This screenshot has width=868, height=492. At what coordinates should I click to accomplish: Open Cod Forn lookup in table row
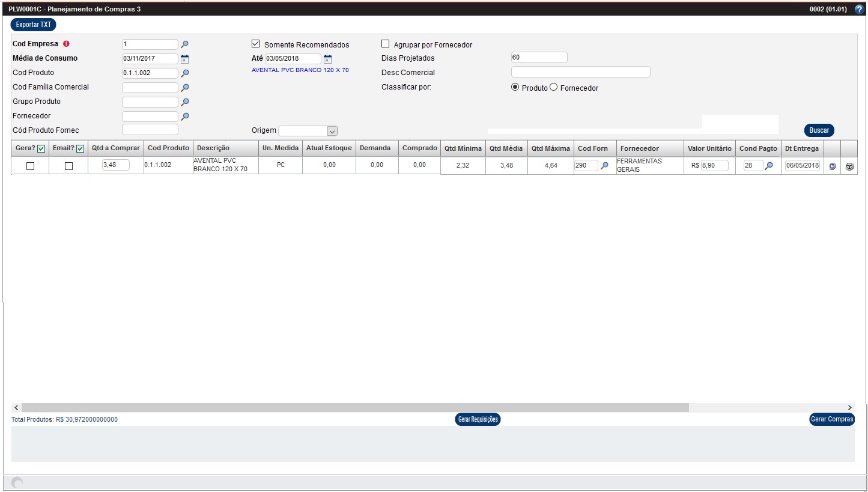604,166
